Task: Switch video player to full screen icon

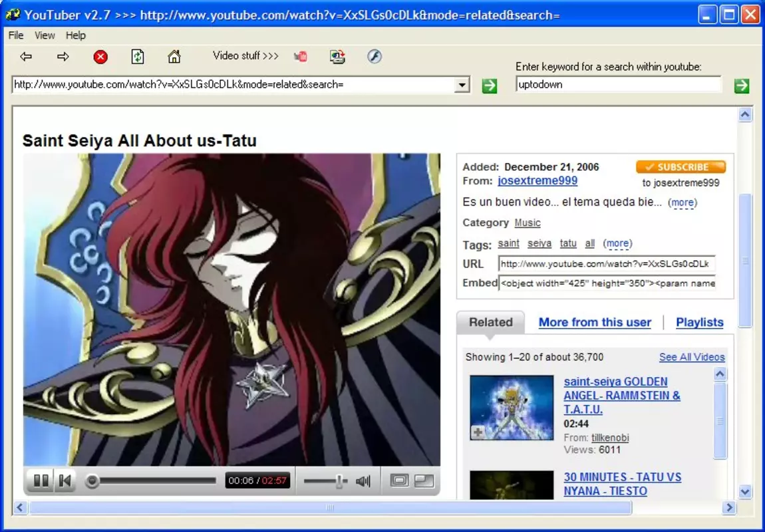Action: (424, 481)
